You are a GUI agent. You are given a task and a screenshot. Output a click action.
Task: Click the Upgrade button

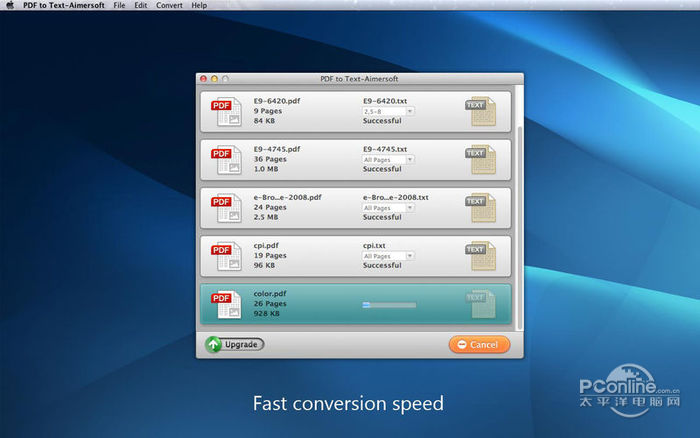235,344
